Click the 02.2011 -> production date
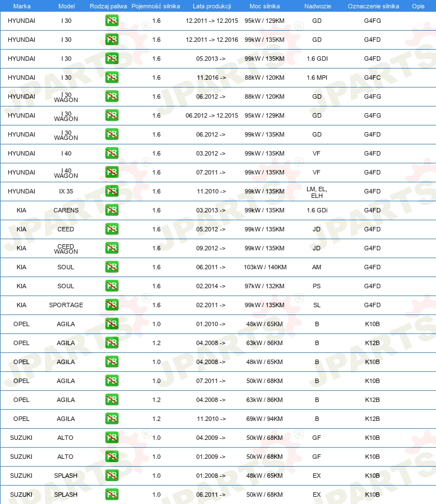The height and width of the screenshot is (504, 436). [211, 305]
